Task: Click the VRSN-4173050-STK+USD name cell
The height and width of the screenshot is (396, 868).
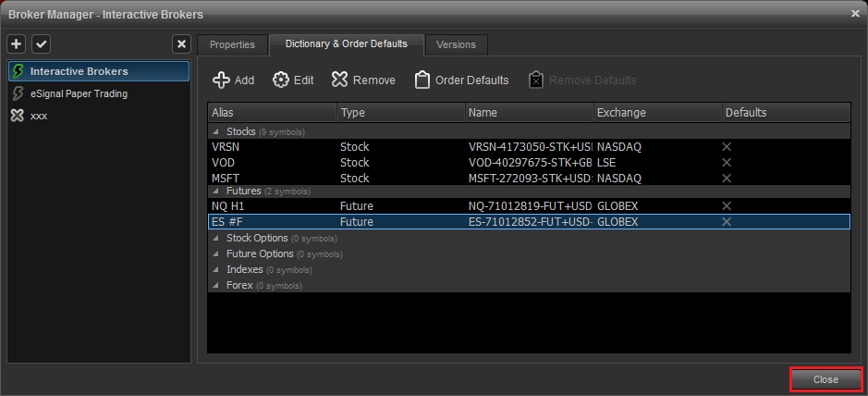Action: (x=530, y=147)
